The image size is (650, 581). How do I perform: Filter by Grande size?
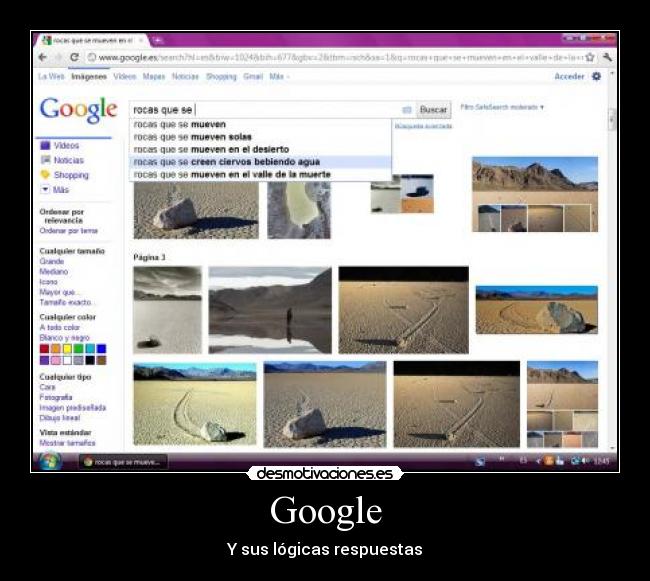pos(52,261)
